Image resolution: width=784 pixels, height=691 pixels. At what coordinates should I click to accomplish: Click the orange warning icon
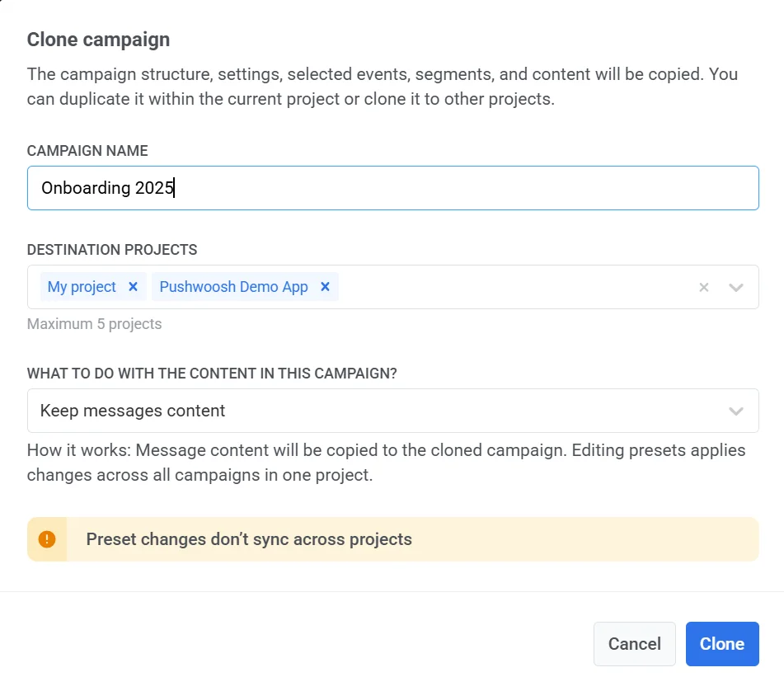47,539
